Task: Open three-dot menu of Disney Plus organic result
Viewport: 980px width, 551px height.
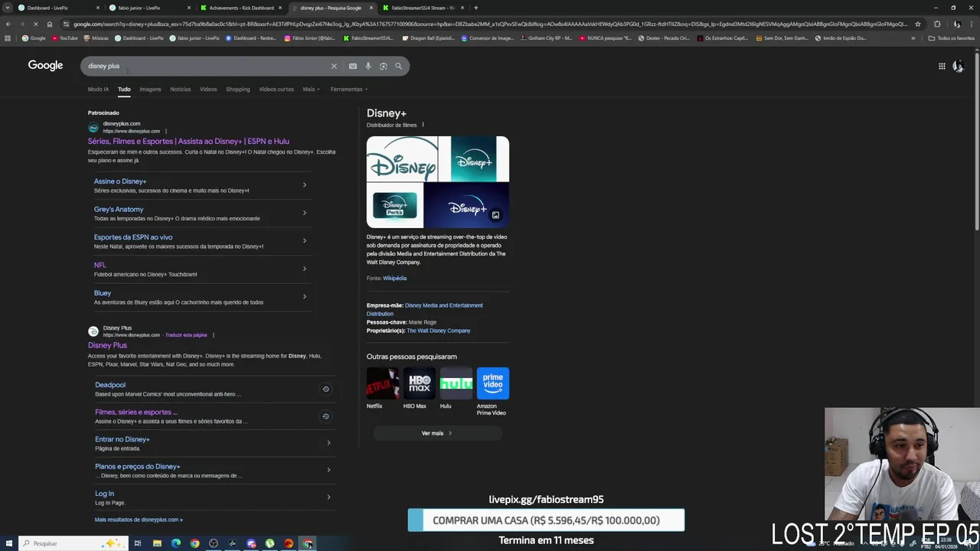Action: pos(214,335)
